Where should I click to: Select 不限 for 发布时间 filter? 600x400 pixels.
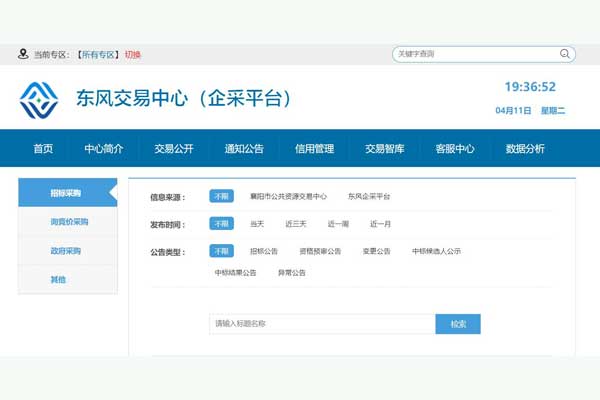tap(221, 224)
